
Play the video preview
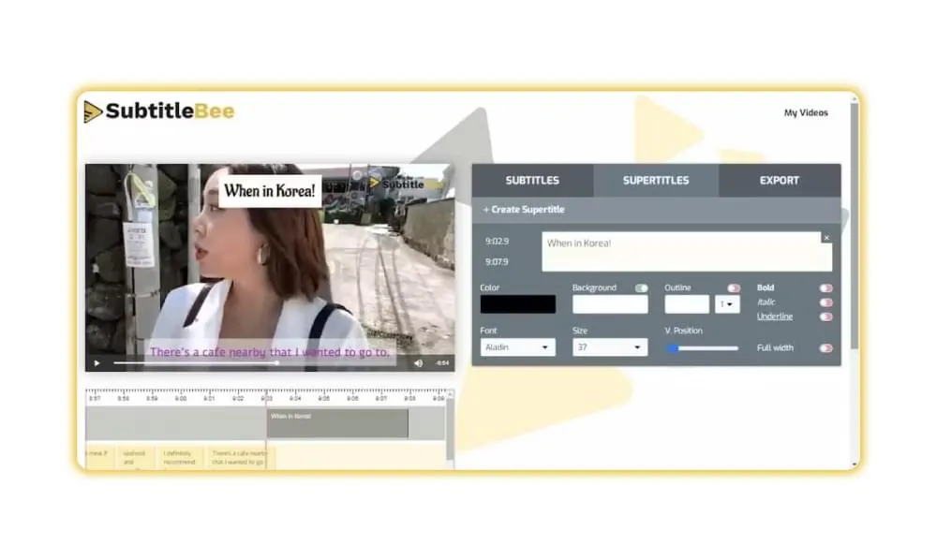[x=96, y=362]
